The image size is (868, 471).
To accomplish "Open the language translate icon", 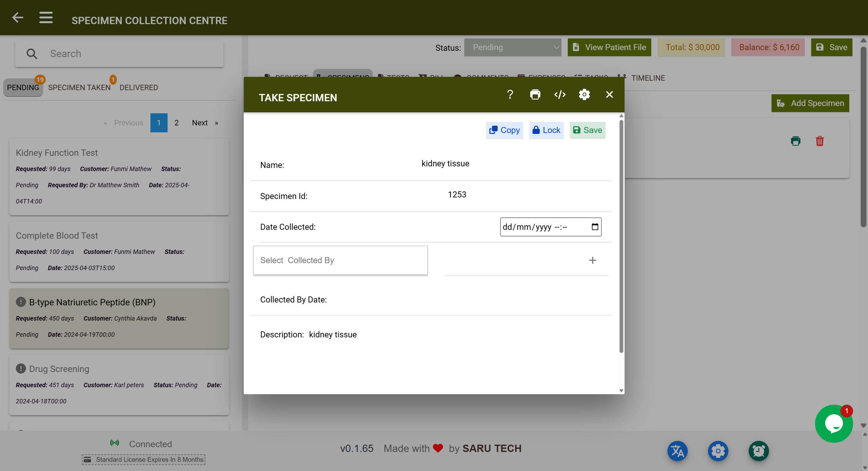I will 677,451.
